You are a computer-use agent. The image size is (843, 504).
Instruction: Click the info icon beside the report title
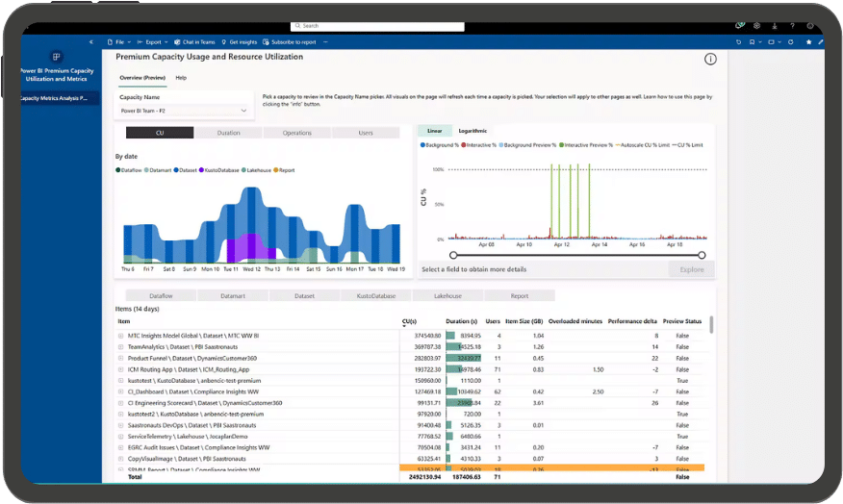tap(710, 59)
